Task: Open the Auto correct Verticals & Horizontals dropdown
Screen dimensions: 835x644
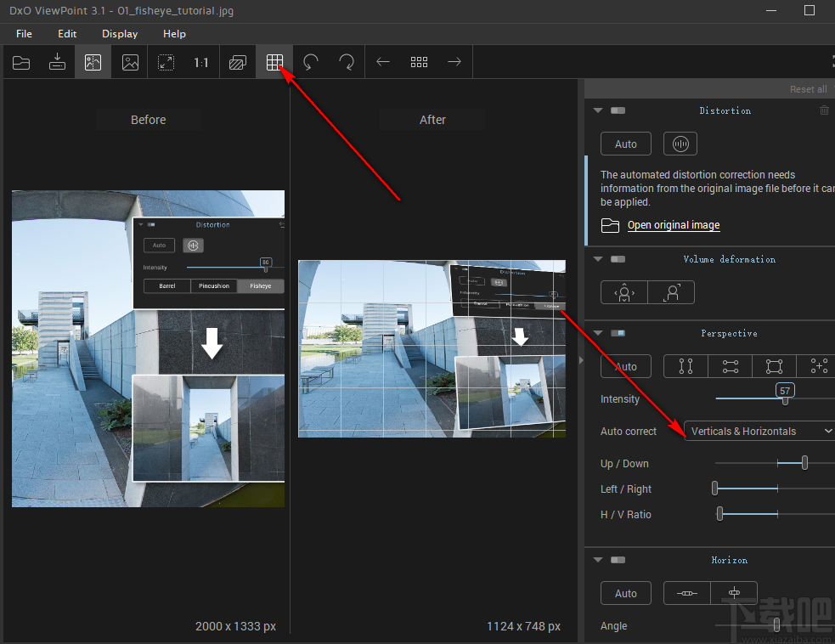Action: 759,431
